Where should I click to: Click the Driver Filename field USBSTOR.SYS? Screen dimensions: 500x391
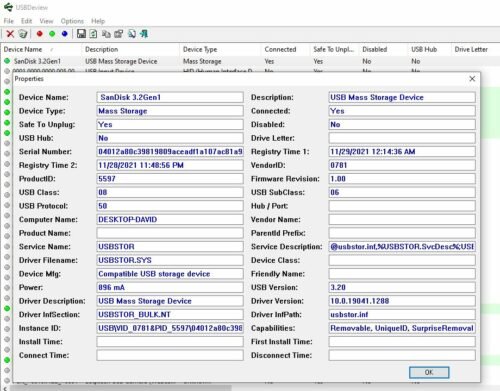point(170,260)
